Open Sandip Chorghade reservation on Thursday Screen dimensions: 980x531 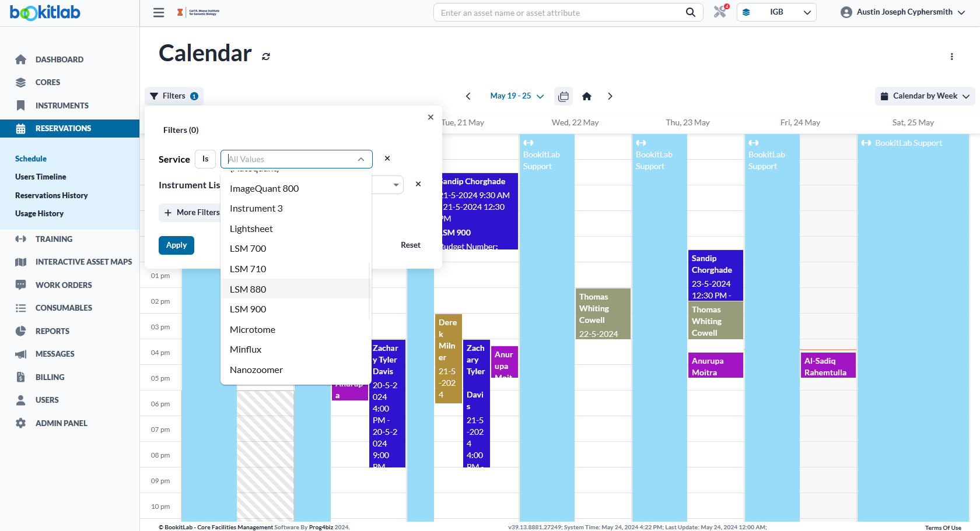(715, 276)
